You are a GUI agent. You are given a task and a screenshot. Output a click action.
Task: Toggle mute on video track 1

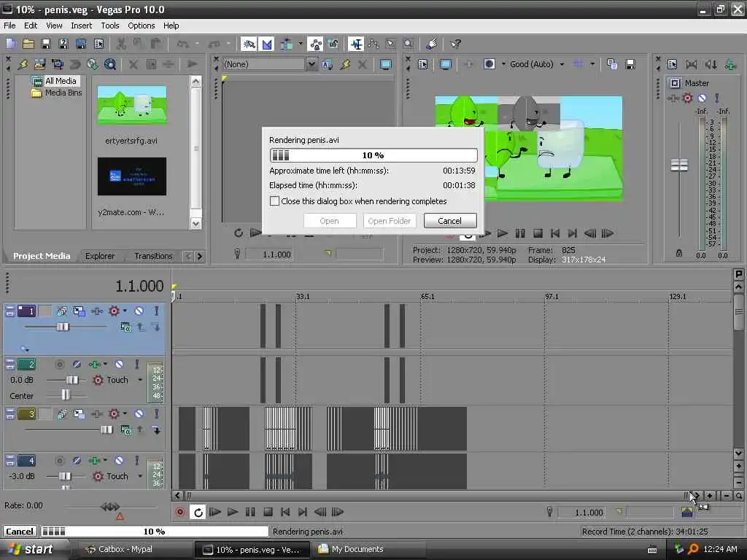tap(139, 311)
